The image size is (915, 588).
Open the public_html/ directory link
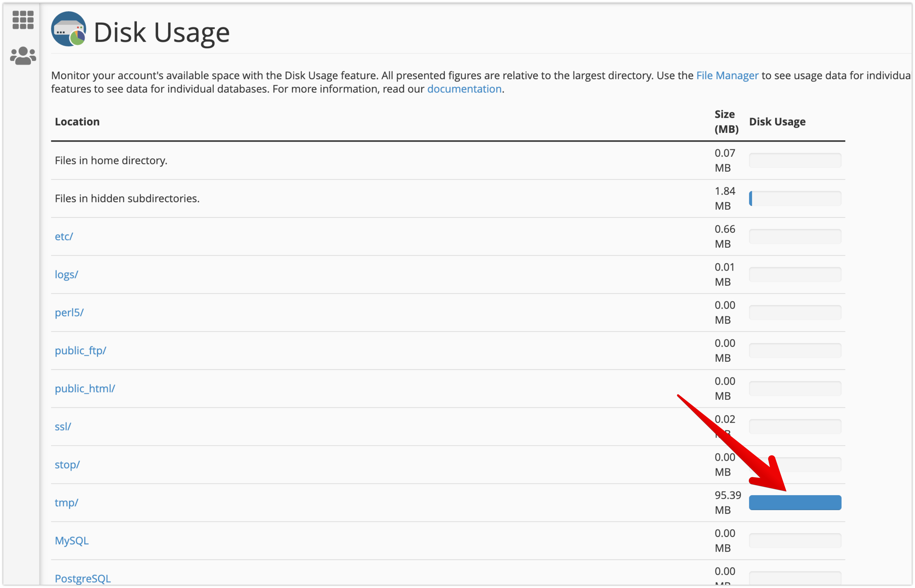click(85, 388)
